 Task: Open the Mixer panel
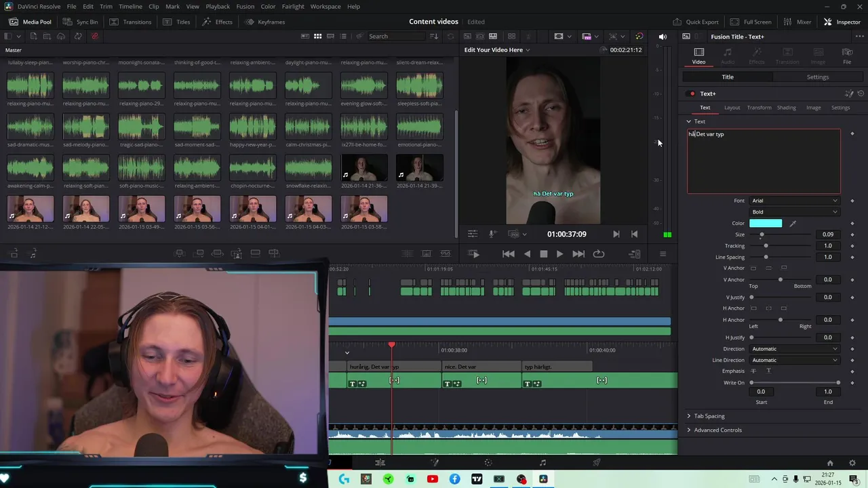tap(797, 22)
